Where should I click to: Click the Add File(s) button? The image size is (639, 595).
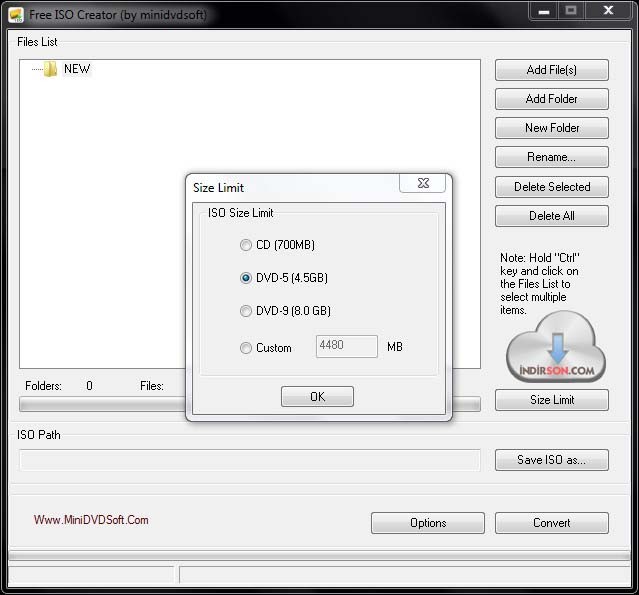(x=552, y=70)
